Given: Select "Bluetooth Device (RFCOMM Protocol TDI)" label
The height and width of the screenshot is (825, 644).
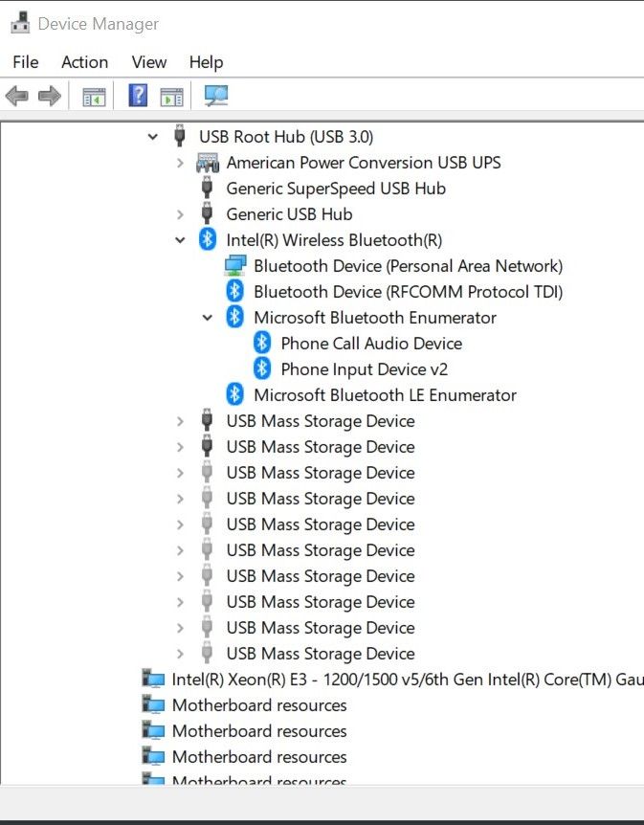Looking at the screenshot, I should [x=409, y=292].
